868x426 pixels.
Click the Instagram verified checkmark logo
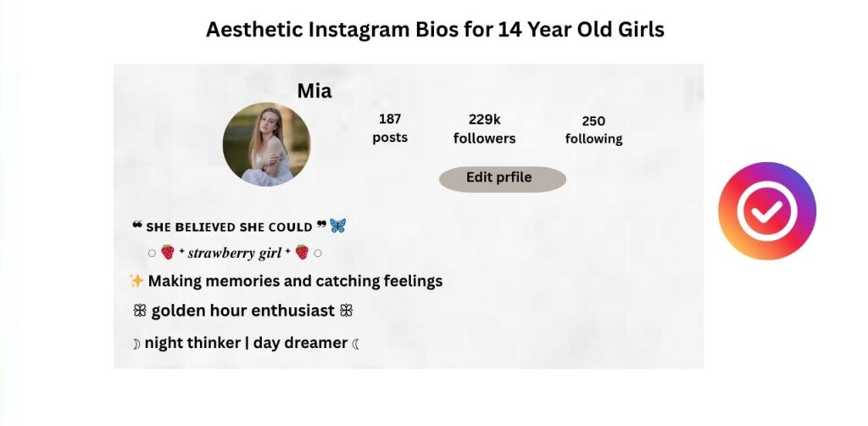(766, 210)
